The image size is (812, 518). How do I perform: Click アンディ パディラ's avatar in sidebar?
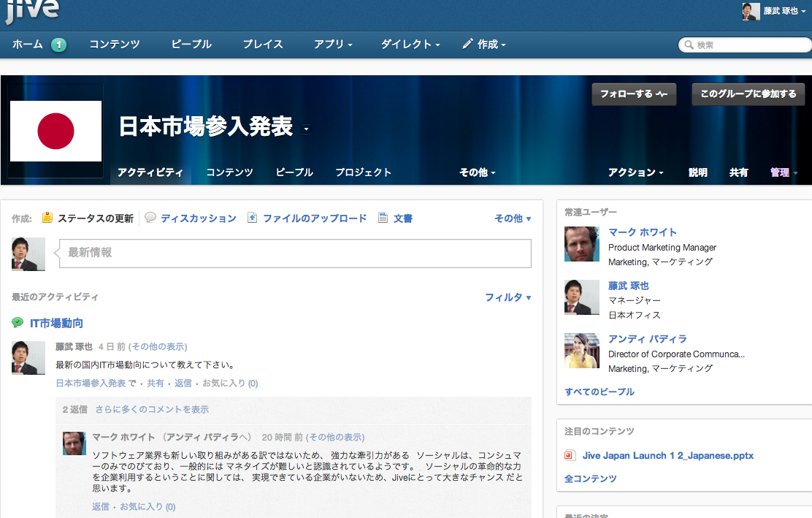point(581,351)
